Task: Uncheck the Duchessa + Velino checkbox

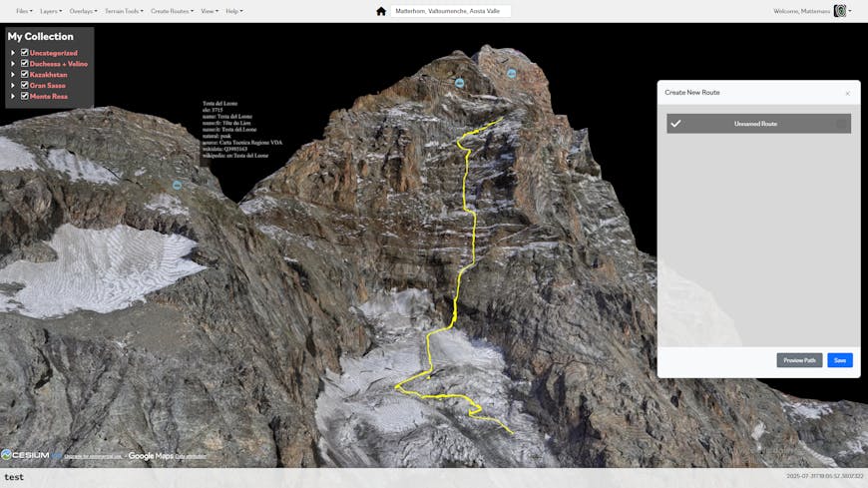Action: pyautogui.click(x=24, y=63)
